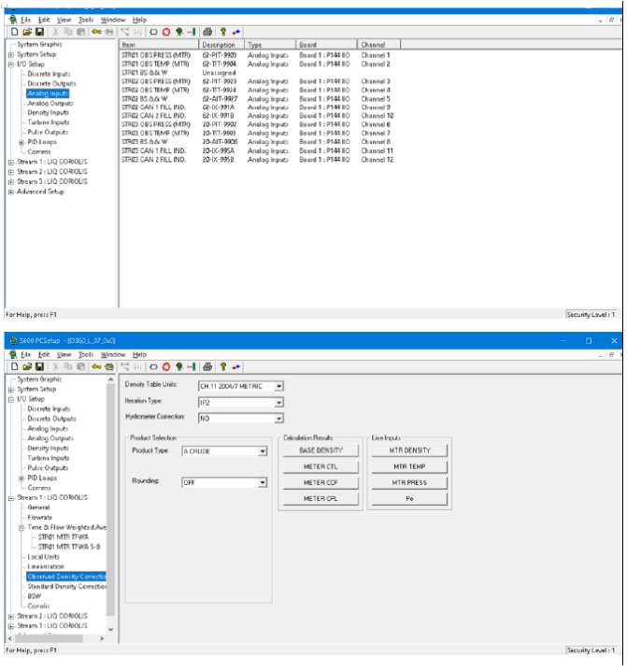
Task: Select STR02 CAN 1 FILL IND. row
Action: (257, 107)
